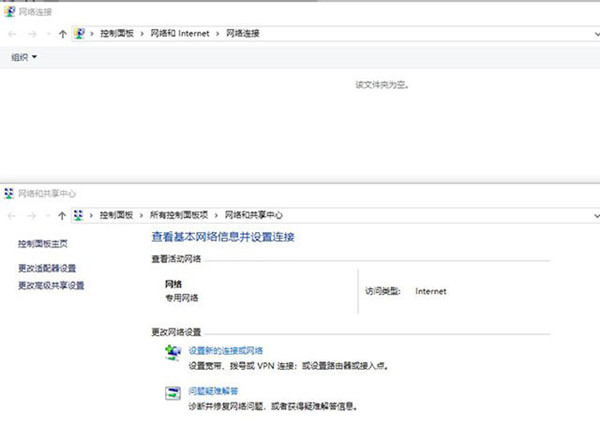Image resolution: width=600 pixels, height=439 pixels.
Task: Go back in Network and Sharing Center window
Action: pos(12,216)
